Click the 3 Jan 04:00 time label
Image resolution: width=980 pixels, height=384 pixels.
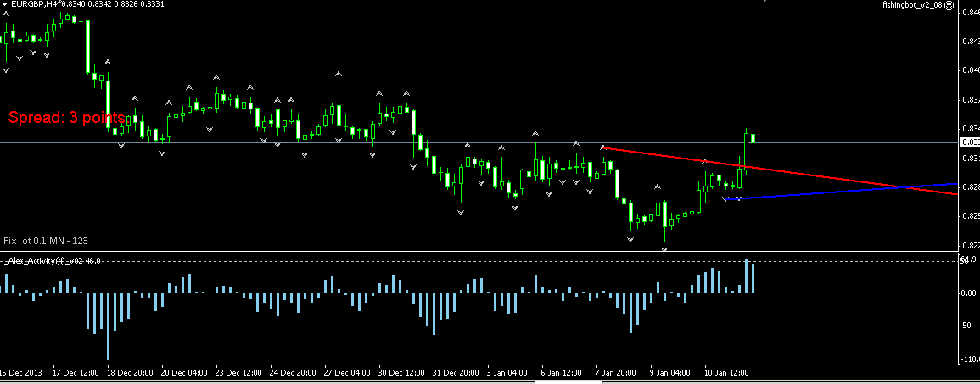click(x=507, y=372)
